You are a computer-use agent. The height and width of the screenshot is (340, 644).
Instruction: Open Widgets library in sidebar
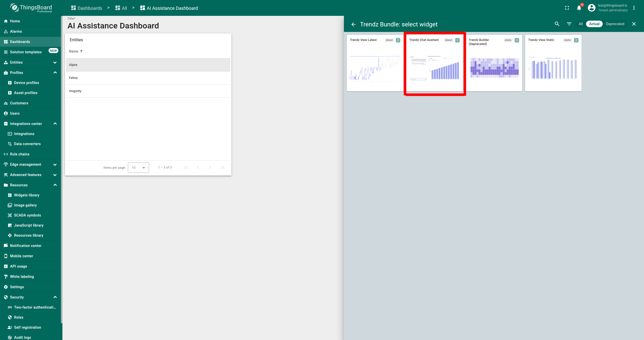(26, 195)
